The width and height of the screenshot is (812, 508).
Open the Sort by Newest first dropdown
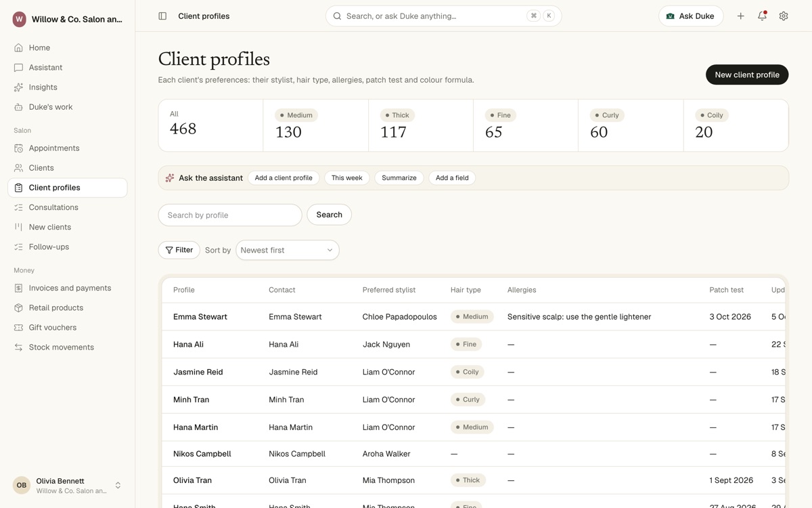pos(288,250)
